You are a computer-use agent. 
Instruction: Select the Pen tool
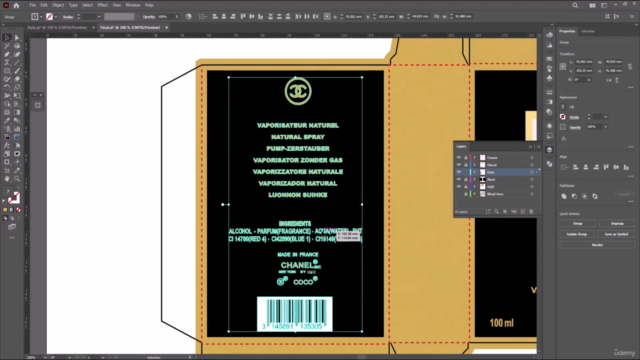point(7,54)
